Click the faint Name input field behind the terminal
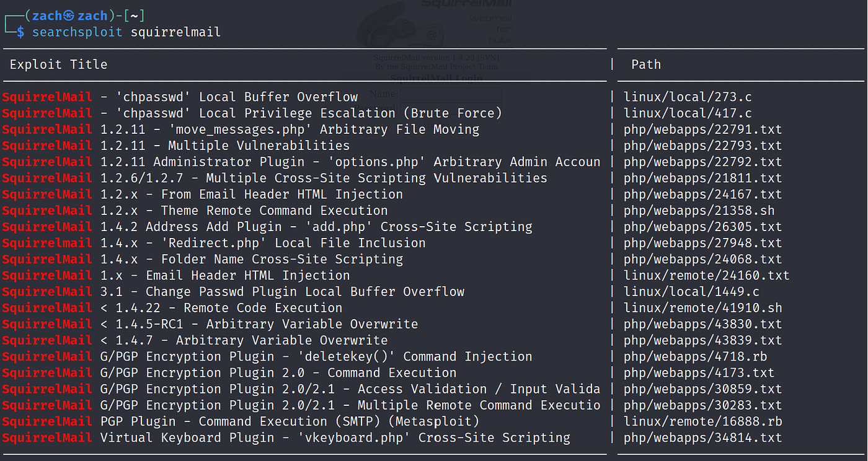The height and width of the screenshot is (461, 868). click(x=451, y=94)
